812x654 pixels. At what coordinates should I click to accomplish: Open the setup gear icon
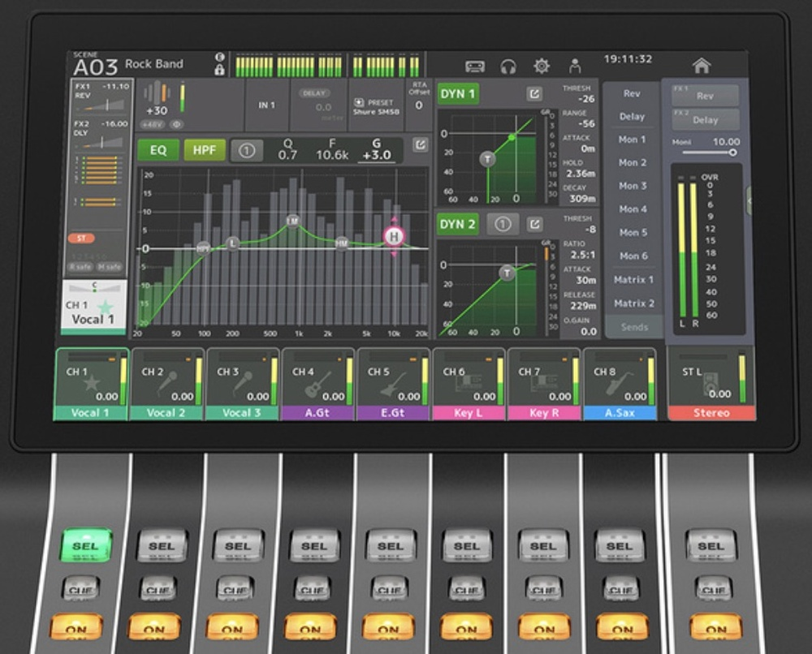coord(541,67)
